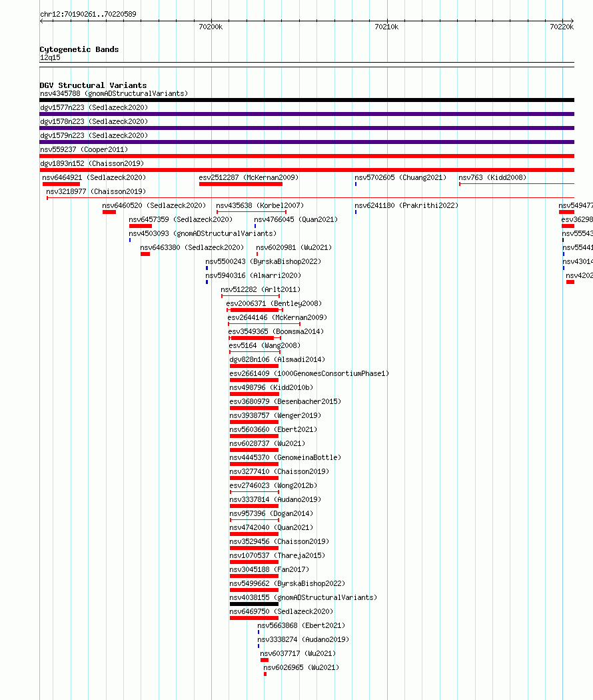This screenshot has width=593, height=700.
Task: Open nsv3938757 (Wenger2019) variant
Action: (275, 415)
